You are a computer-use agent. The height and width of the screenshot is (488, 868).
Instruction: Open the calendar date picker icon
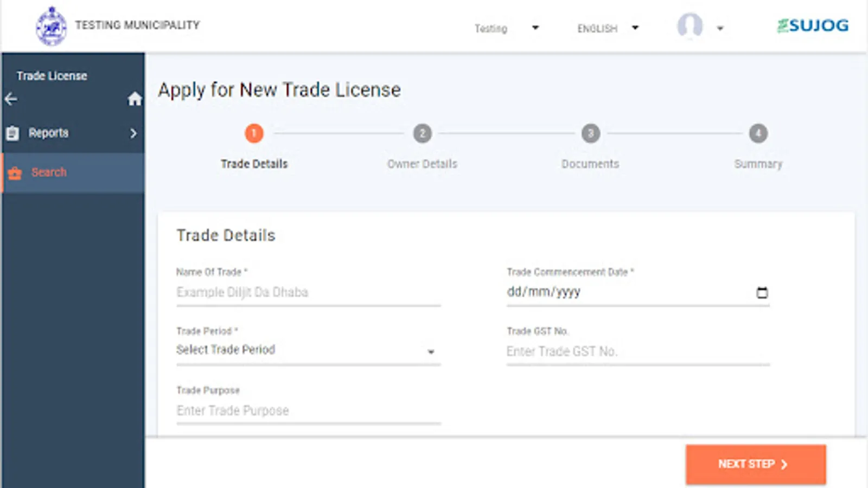(x=762, y=292)
